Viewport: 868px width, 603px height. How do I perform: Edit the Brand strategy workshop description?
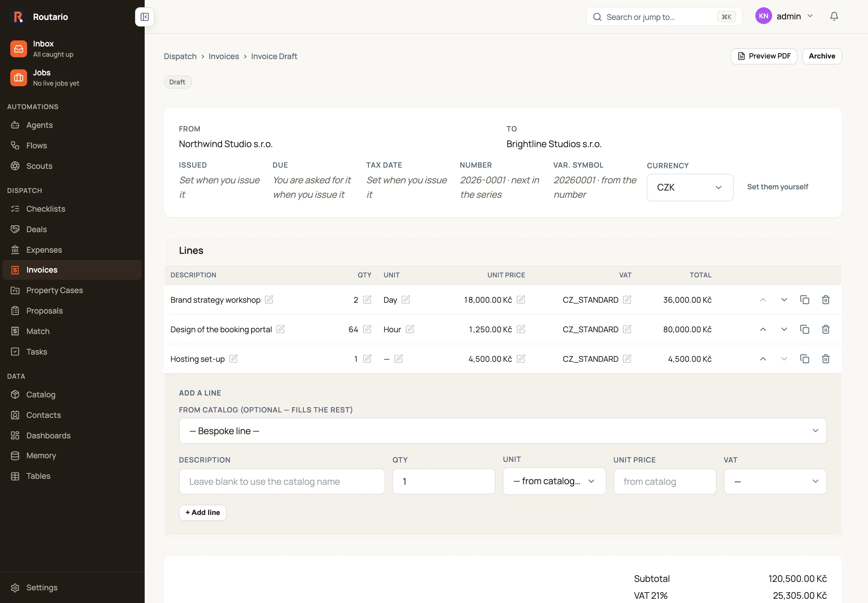tap(269, 300)
